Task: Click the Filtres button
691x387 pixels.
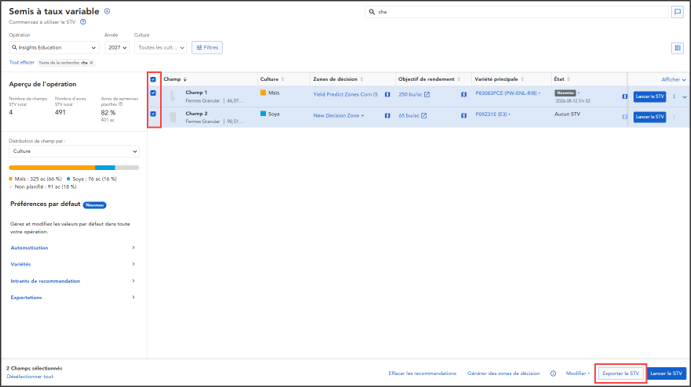Action: 207,48
